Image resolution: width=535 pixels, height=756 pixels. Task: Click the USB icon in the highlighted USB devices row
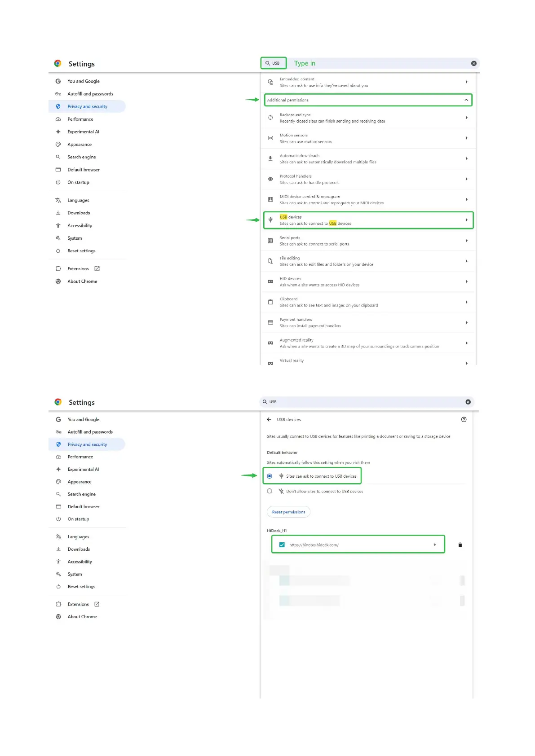270,220
